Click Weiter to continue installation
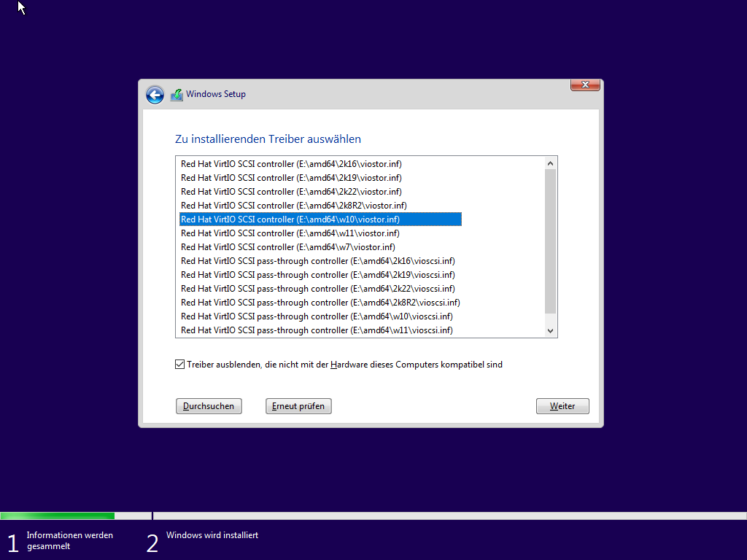 coord(562,406)
